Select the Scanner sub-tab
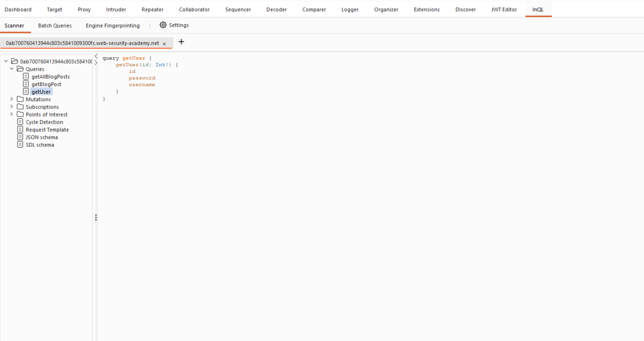Viewport: 644px width, 341px height. point(14,26)
